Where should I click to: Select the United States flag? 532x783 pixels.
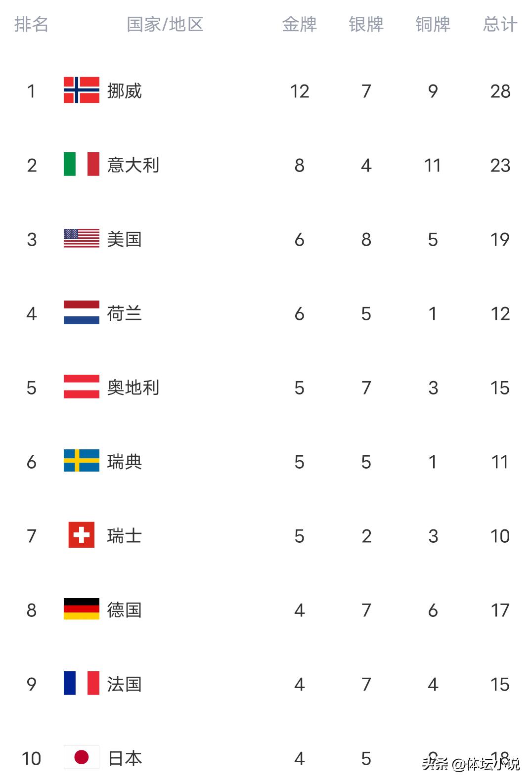coord(81,239)
